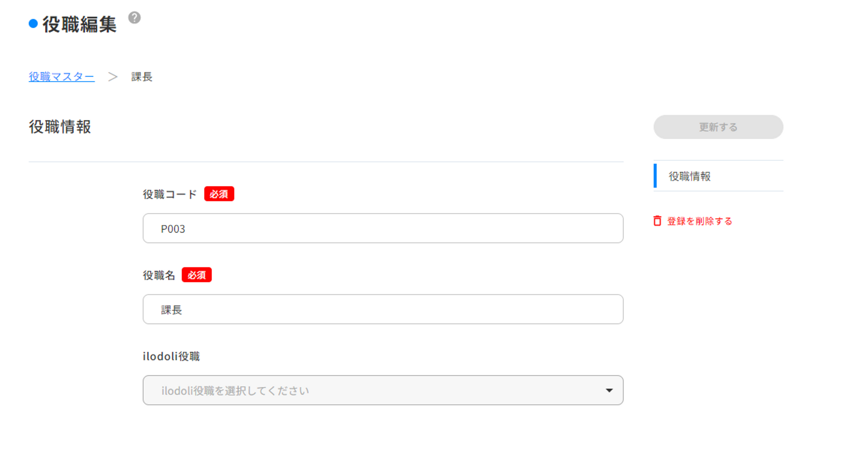Click the 更新する button
Image resolution: width=868 pixels, height=459 pixels.
pyautogui.click(x=718, y=127)
